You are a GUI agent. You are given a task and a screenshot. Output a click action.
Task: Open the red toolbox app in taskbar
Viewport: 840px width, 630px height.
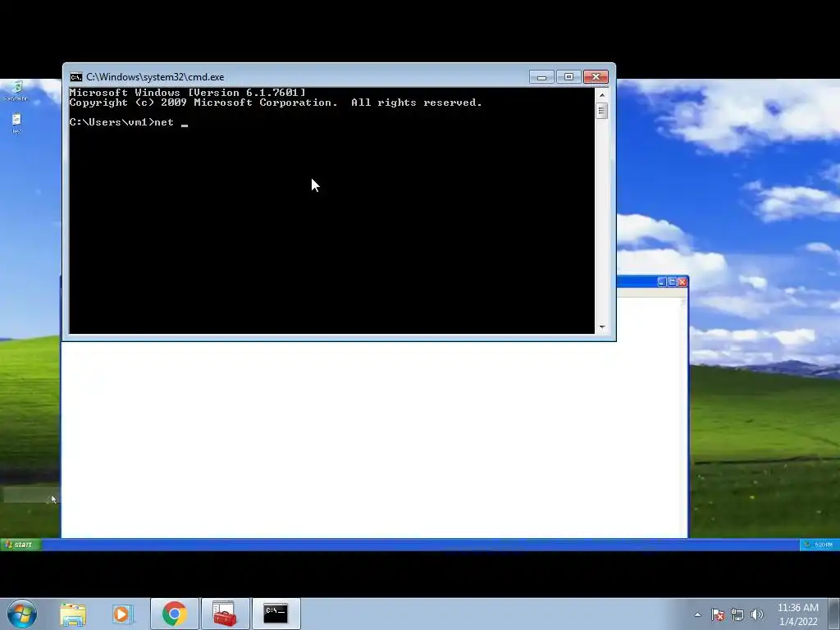pyautogui.click(x=225, y=614)
